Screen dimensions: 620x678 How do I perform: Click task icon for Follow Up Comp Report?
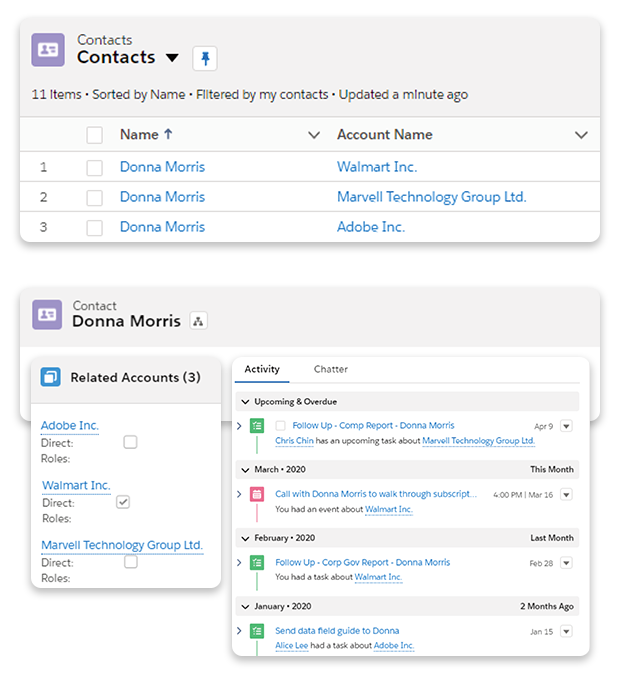point(257,426)
